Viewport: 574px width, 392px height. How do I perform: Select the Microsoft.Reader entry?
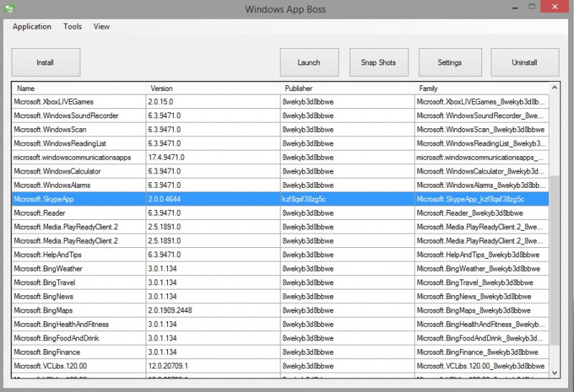281,213
